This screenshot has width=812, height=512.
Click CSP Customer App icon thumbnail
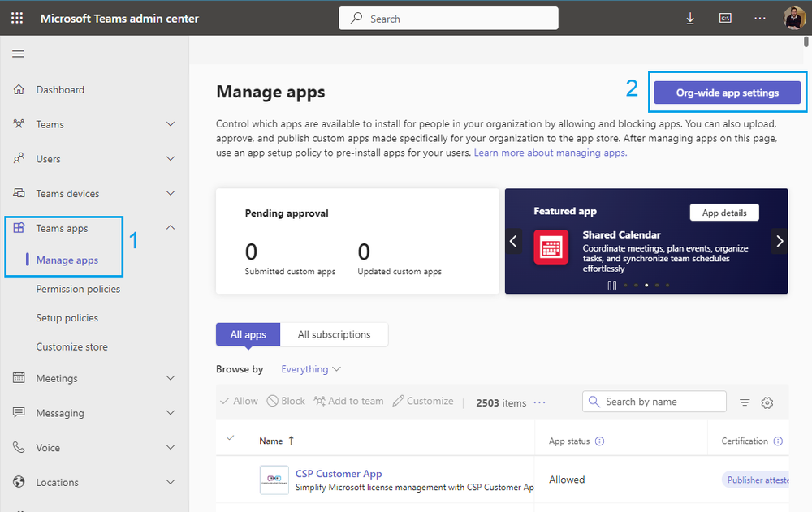coord(274,480)
